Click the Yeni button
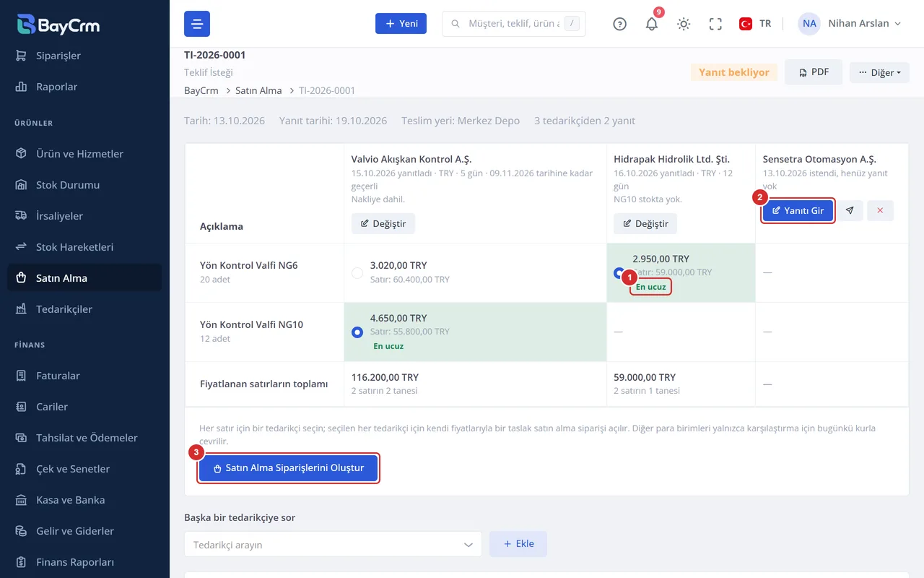This screenshot has height=578, width=924. coord(401,24)
